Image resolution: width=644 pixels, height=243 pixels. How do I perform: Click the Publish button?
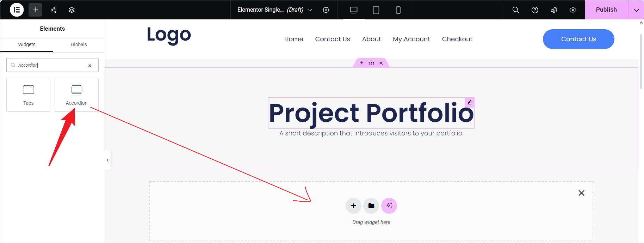click(606, 10)
